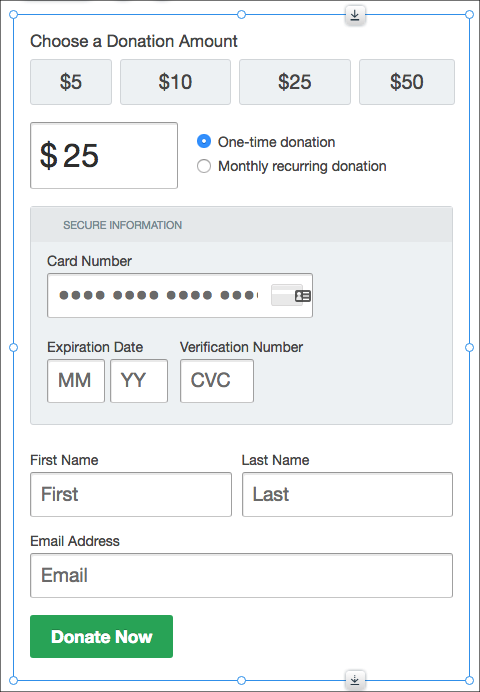Viewport: 480px width, 692px height.
Task: Focus the Email address field
Action: pyautogui.click(x=241, y=575)
